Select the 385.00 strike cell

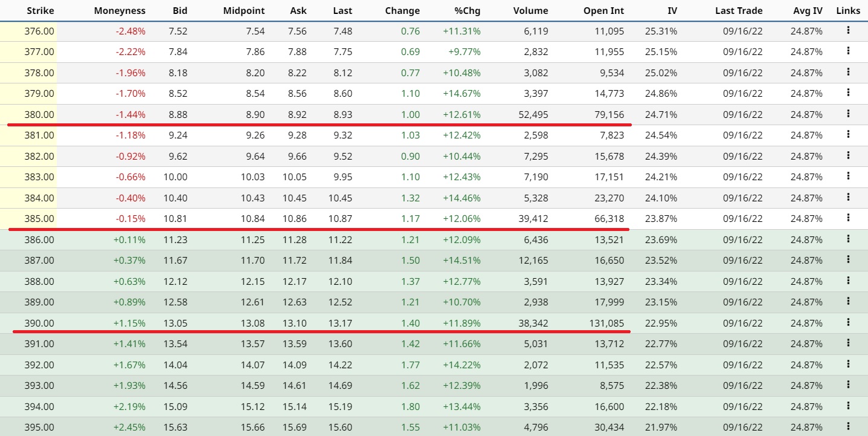[39, 218]
